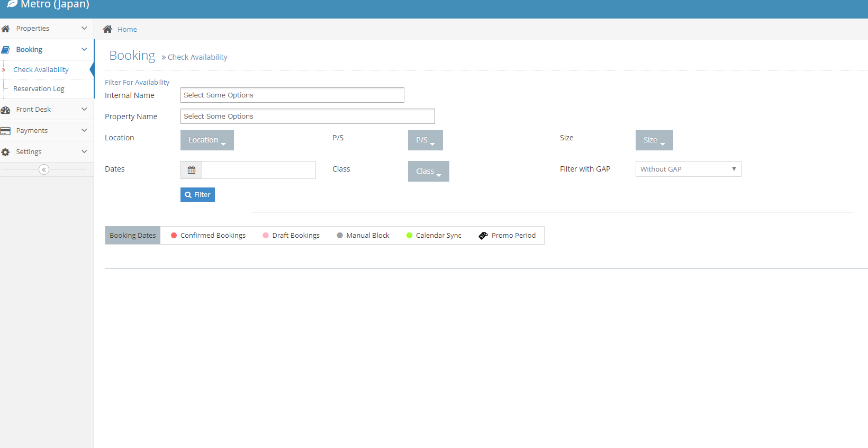
Task: Click the Internal Name options field
Action: 292,95
